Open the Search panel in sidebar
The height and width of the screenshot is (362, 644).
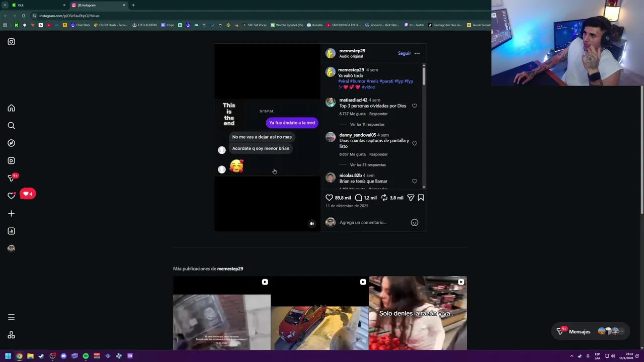point(11,126)
